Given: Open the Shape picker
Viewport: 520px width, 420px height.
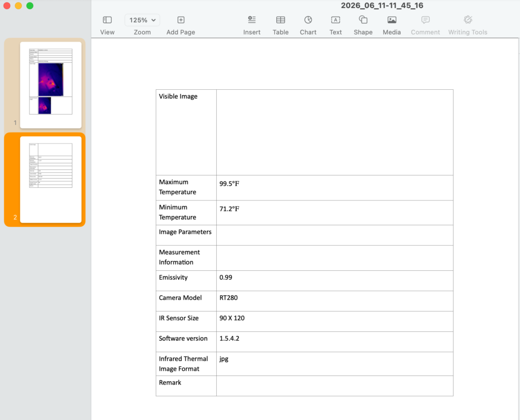Looking at the screenshot, I should pyautogui.click(x=363, y=20).
